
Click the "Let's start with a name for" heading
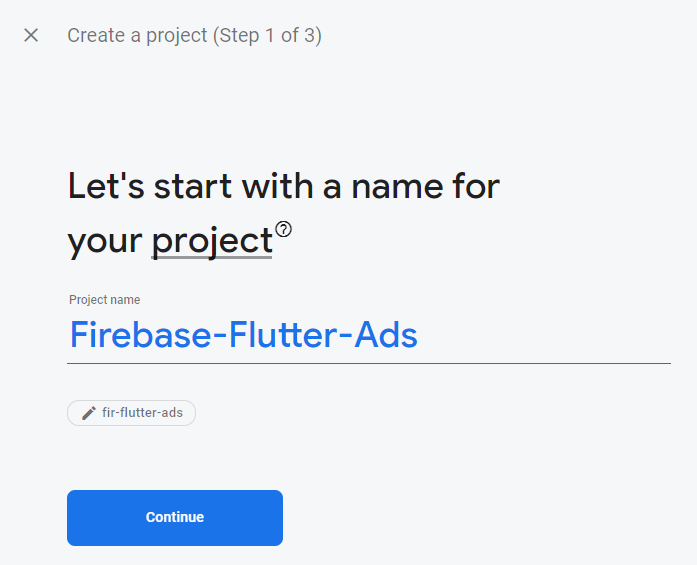click(x=284, y=186)
